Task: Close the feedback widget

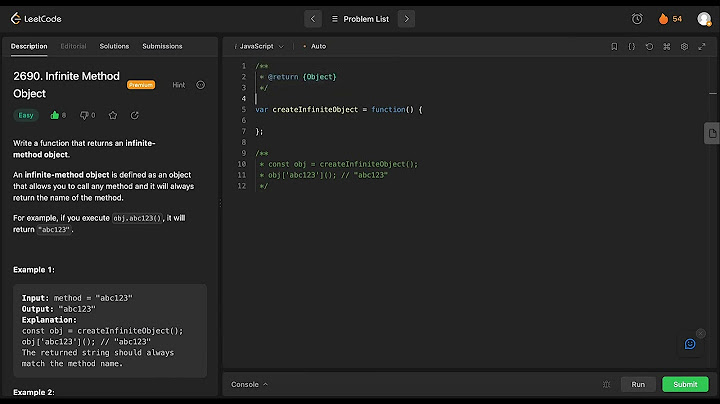Action: pos(700,333)
